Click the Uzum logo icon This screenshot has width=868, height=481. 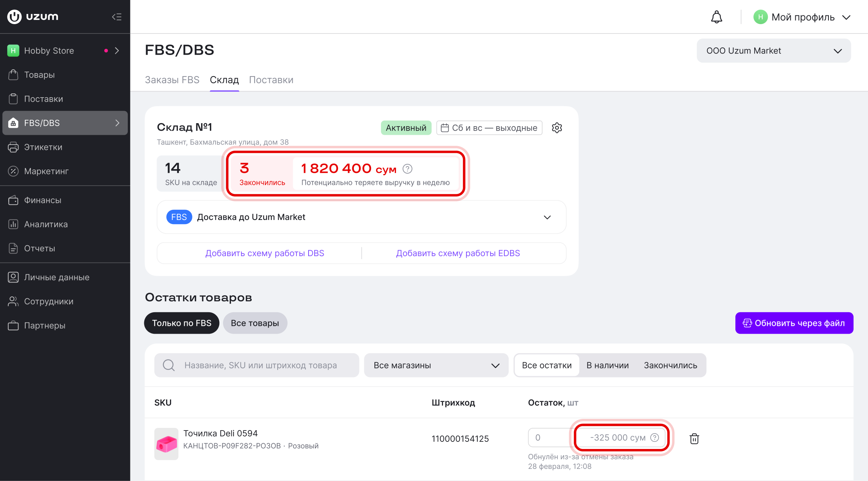[14, 17]
